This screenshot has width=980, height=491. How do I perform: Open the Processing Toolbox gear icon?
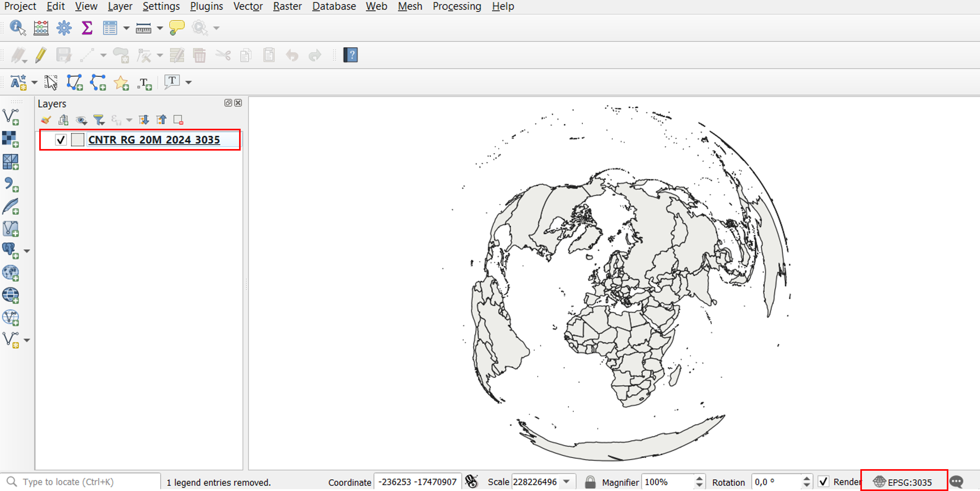click(x=64, y=28)
